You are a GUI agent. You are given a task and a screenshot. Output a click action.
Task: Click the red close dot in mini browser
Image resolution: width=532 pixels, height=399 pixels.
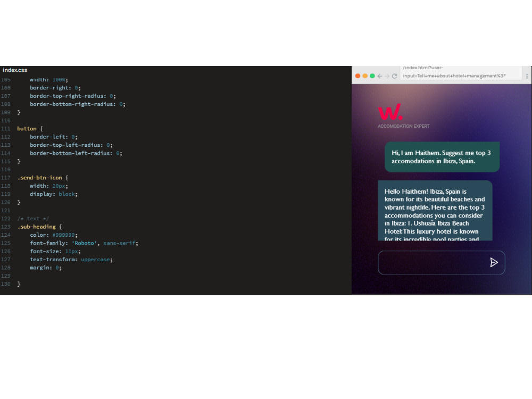pyautogui.click(x=358, y=76)
